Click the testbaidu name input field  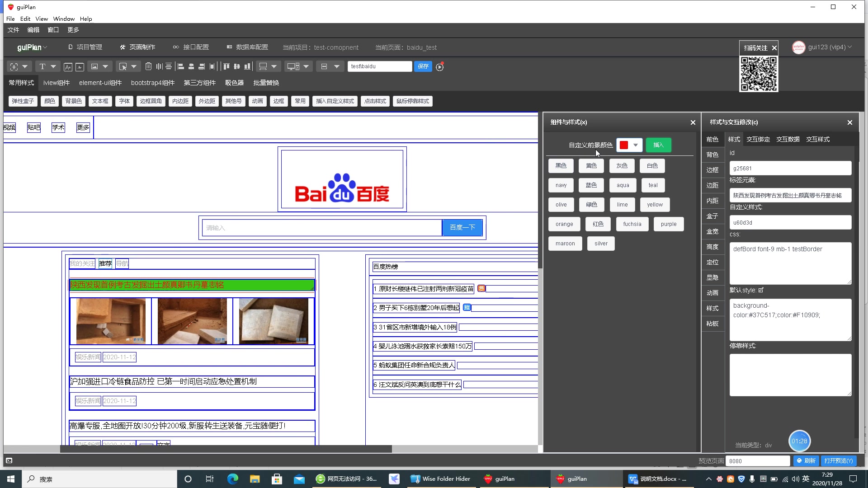[380, 66]
